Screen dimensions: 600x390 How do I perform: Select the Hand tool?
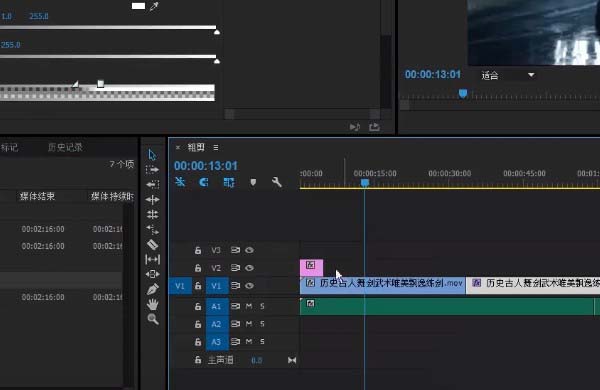tap(152, 305)
